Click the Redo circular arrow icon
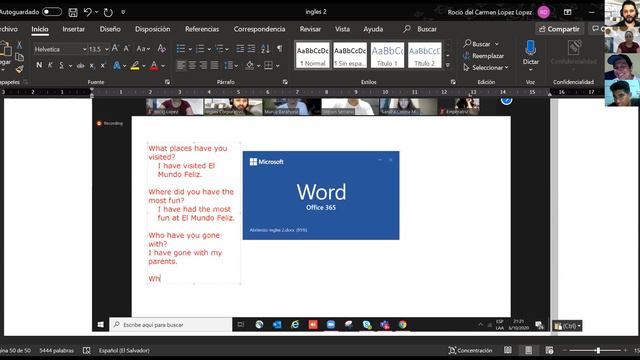Screen dimensions: 640x360 click(x=108, y=12)
